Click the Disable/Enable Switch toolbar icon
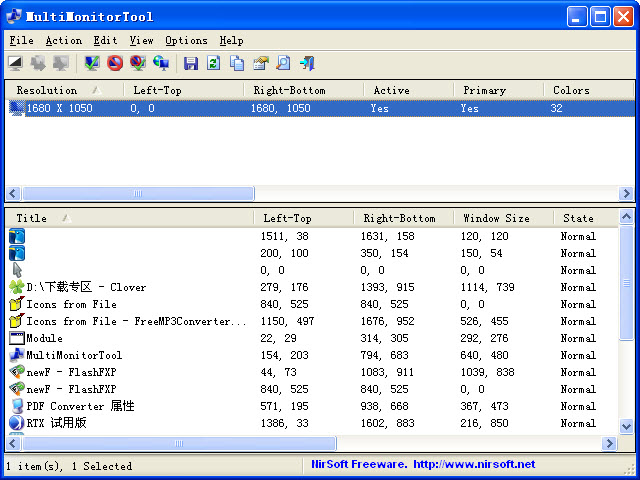This screenshot has width=640, height=480. 138,63
